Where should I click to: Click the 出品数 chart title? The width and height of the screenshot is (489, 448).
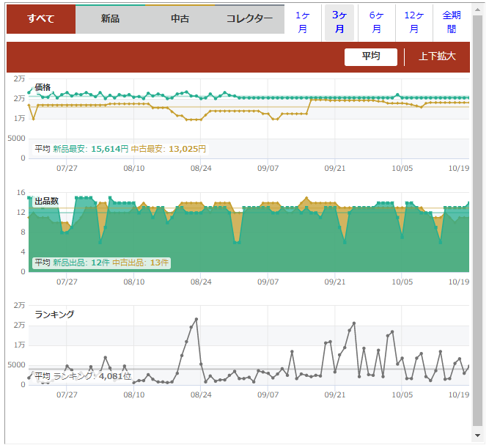pyautogui.click(x=46, y=201)
